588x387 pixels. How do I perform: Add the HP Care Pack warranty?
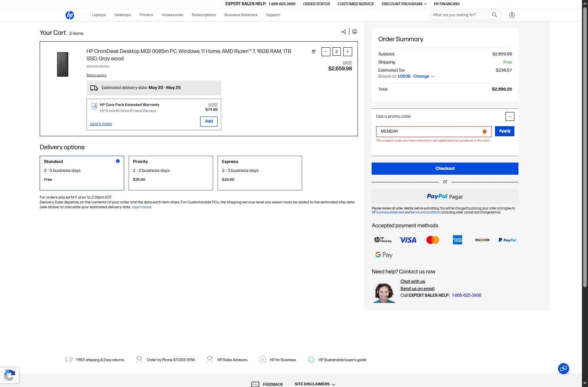(x=209, y=121)
